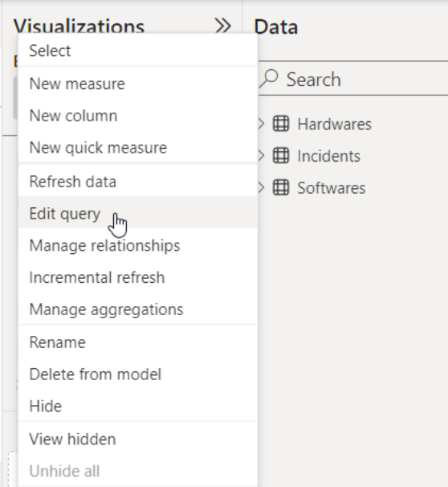The height and width of the screenshot is (487, 448).
Task: Select Refresh data in context menu
Action: click(x=138, y=182)
